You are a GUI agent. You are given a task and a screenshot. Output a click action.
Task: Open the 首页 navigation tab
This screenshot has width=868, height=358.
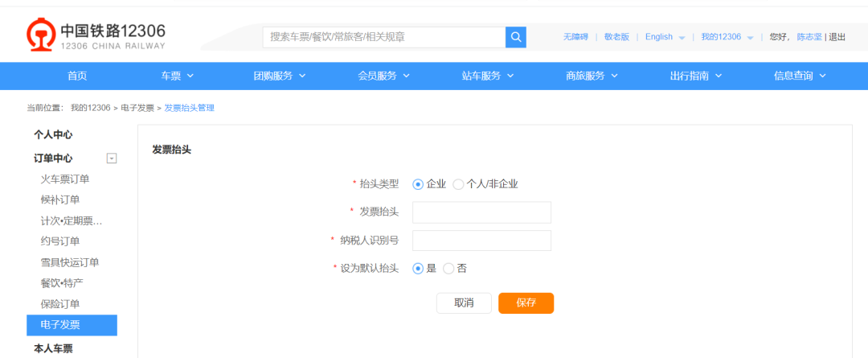tap(77, 76)
